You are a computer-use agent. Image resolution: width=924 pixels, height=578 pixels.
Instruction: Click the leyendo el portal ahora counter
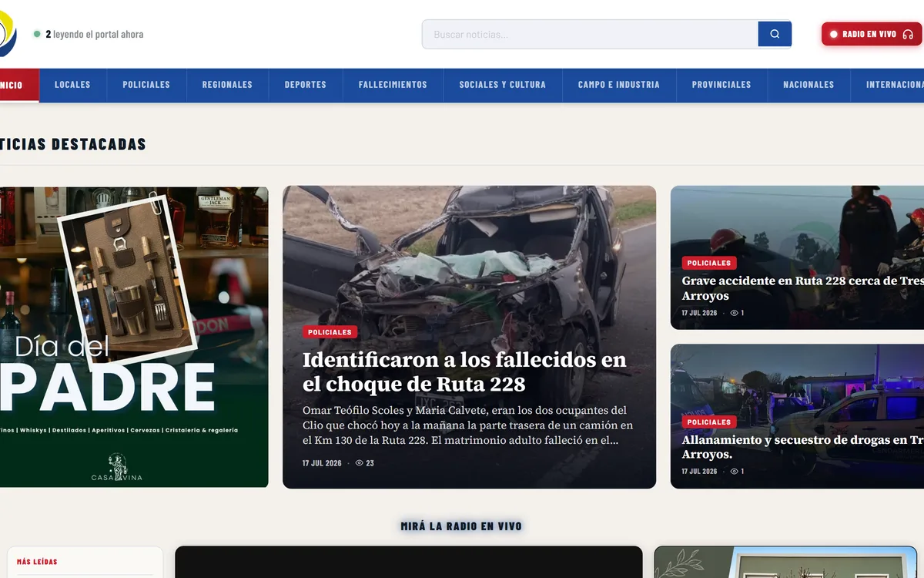pos(94,34)
